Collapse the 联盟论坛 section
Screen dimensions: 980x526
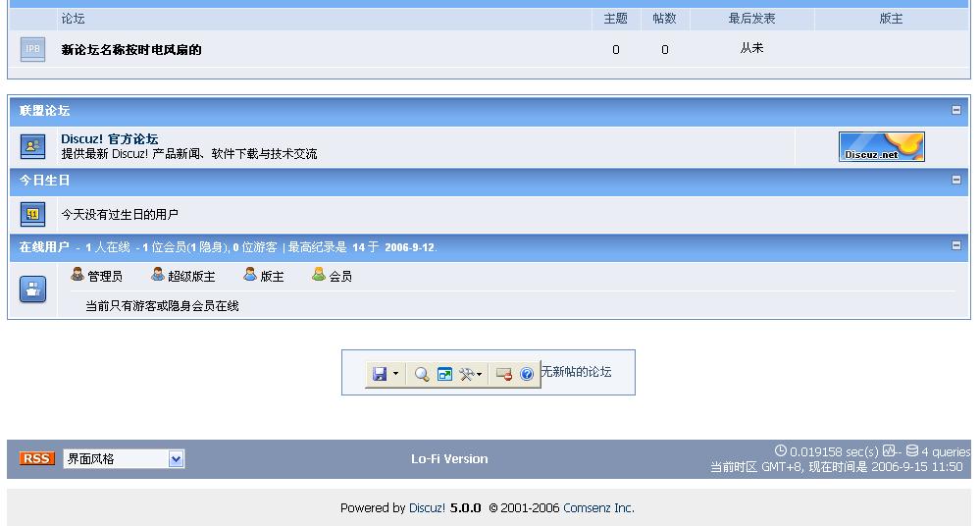point(956,110)
